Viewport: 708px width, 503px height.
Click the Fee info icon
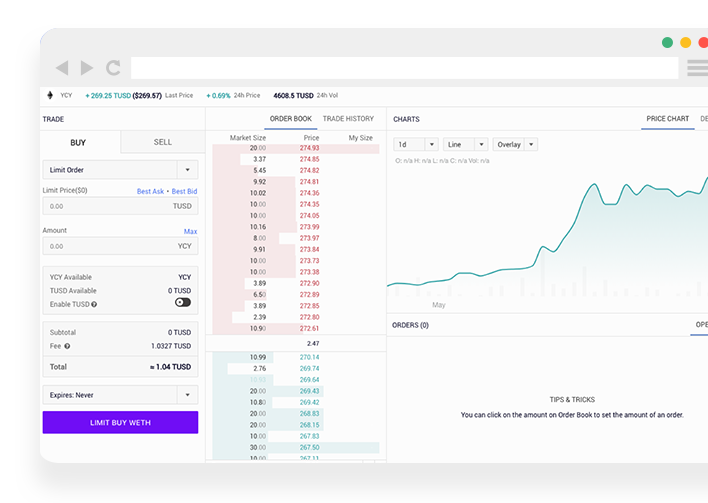67,346
